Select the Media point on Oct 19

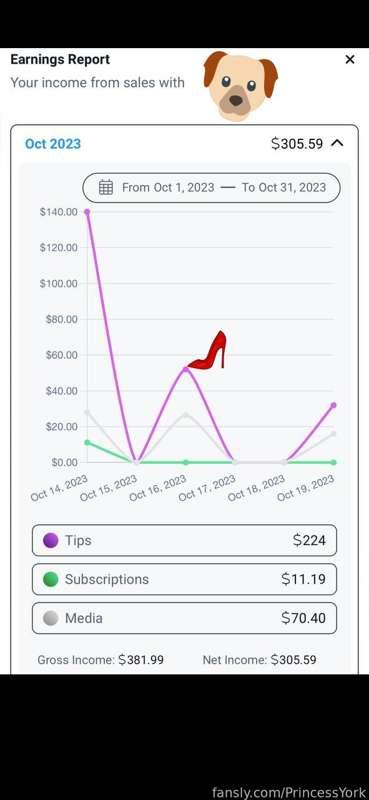click(334, 434)
